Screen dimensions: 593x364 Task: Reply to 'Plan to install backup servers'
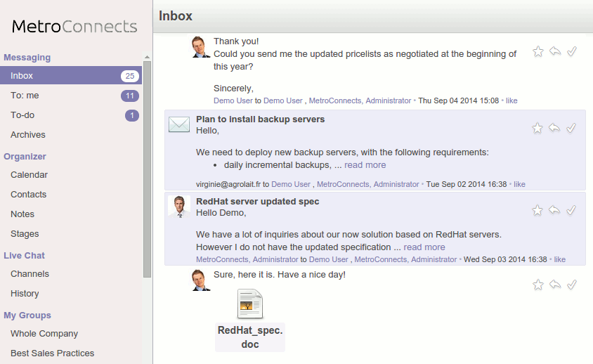pyautogui.click(x=555, y=128)
